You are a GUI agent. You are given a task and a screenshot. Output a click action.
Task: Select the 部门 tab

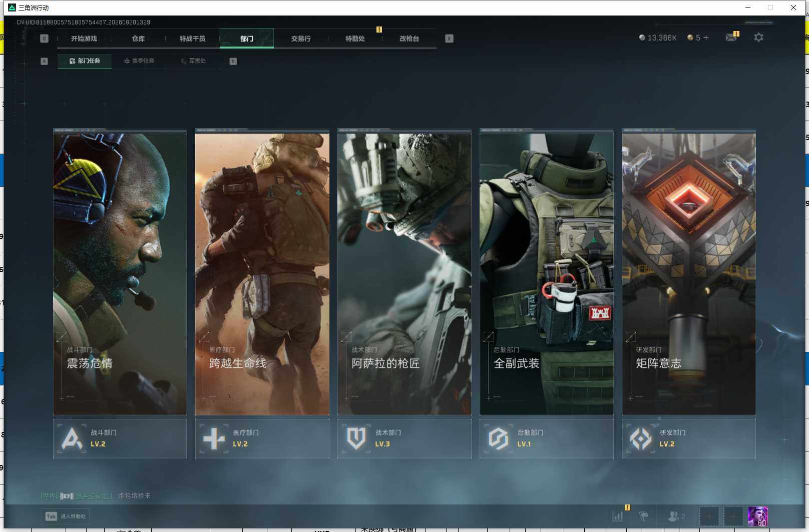(x=246, y=39)
